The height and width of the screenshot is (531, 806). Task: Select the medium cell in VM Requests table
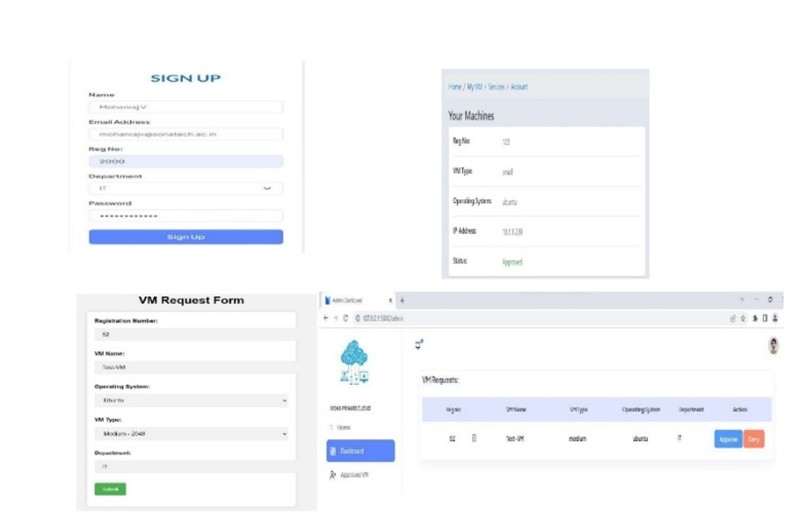pyautogui.click(x=577, y=438)
